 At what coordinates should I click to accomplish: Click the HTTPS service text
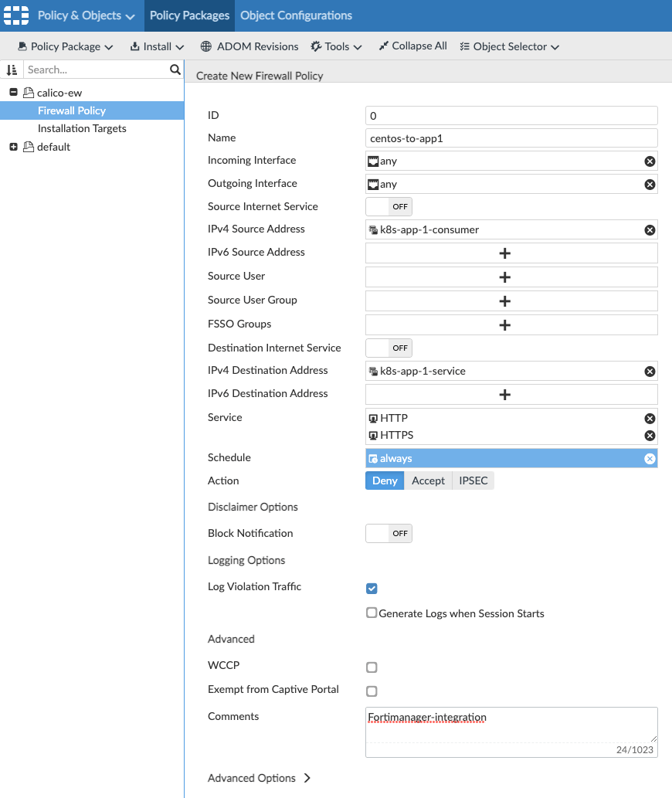click(397, 436)
